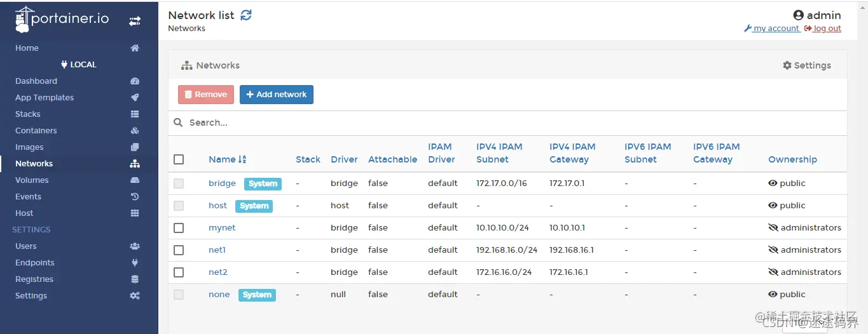This screenshot has width=868, height=334.
Task: Open the mynet network link
Action: [x=222, y=227]
